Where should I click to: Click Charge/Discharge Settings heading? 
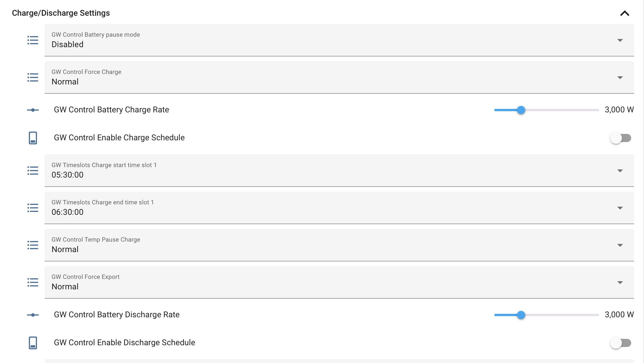[61, 13]
